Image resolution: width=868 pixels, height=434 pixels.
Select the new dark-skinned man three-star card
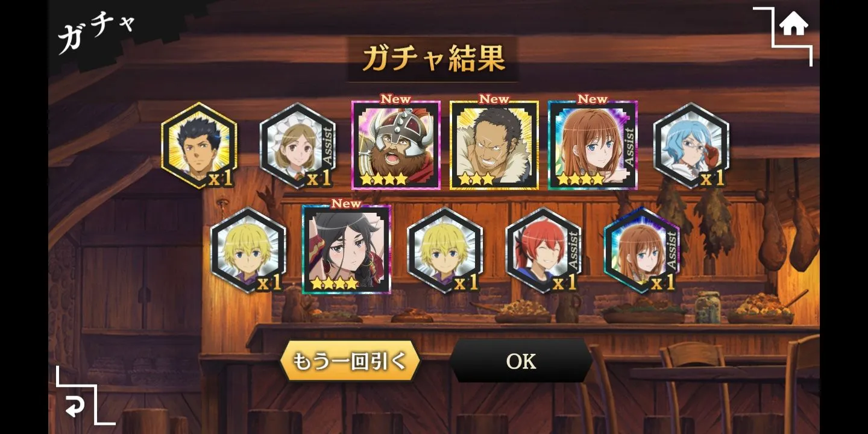click(x=494, y=145)
